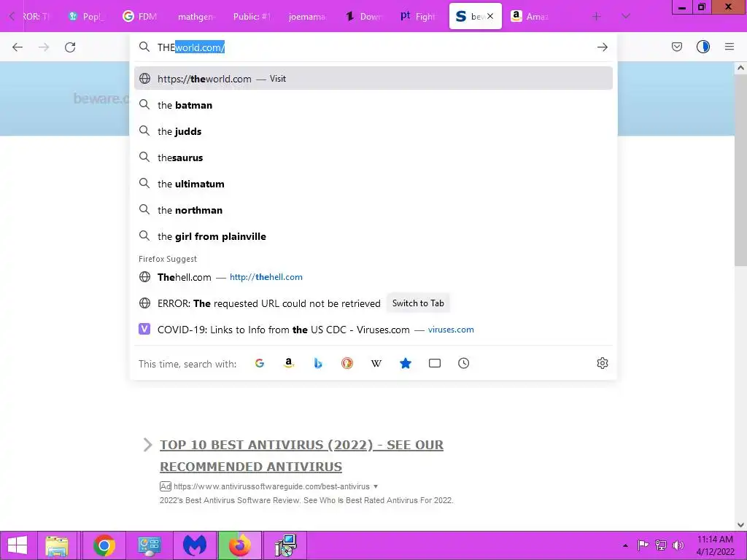Click the Firefox icon in taskbar
The width and height of the screenshot is (747, 560).
[240, 545]
